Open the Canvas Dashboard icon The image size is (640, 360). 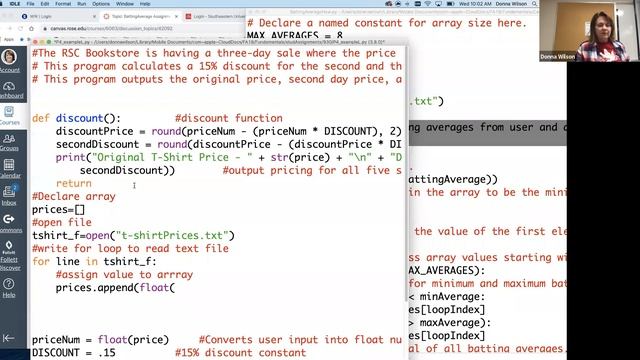pyautogui.click(x=9, y=87)
